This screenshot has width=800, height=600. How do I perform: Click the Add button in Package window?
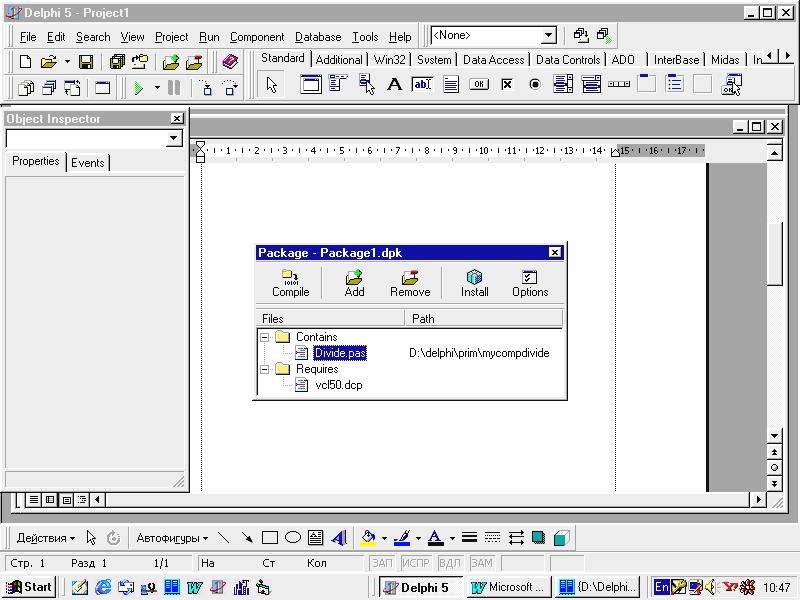coord(354,284)
